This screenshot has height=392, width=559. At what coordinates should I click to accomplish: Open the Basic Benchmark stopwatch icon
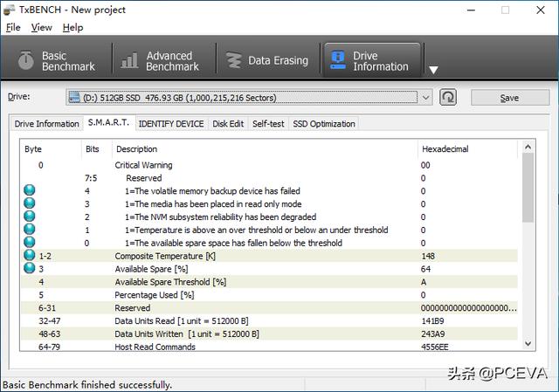[26, 60]
